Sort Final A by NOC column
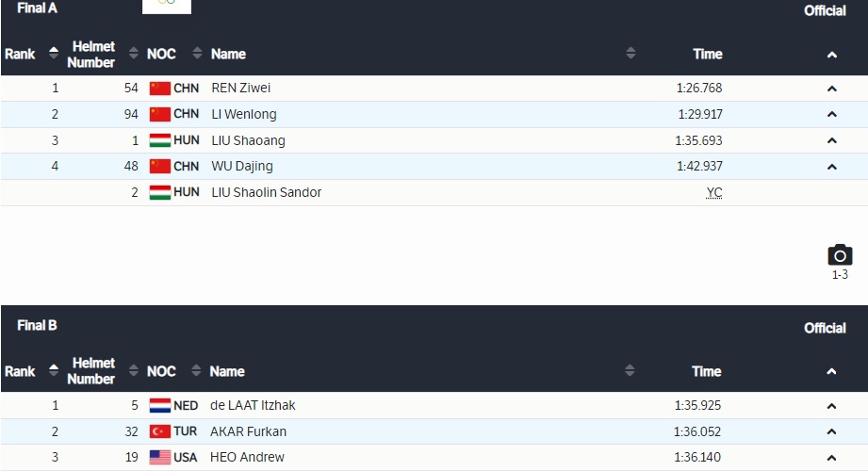 (x=197, y=54)
